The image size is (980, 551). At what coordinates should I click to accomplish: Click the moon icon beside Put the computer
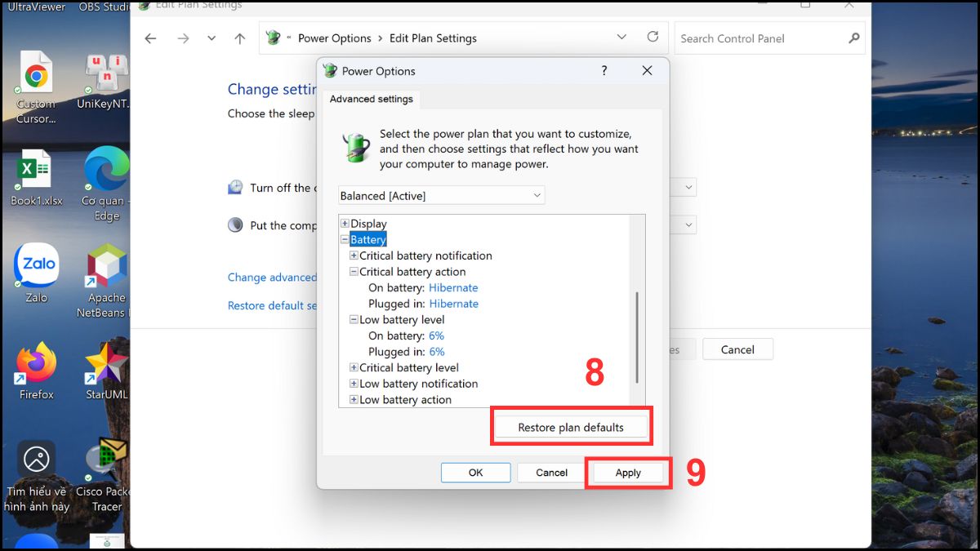(x=235, y=225)
